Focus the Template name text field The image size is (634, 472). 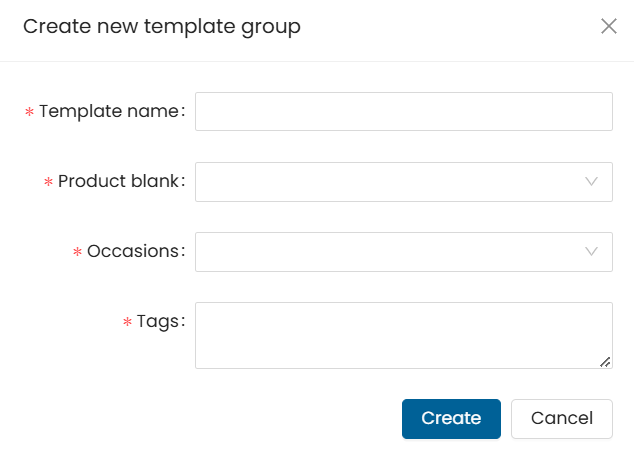click(x=403, y=112)
